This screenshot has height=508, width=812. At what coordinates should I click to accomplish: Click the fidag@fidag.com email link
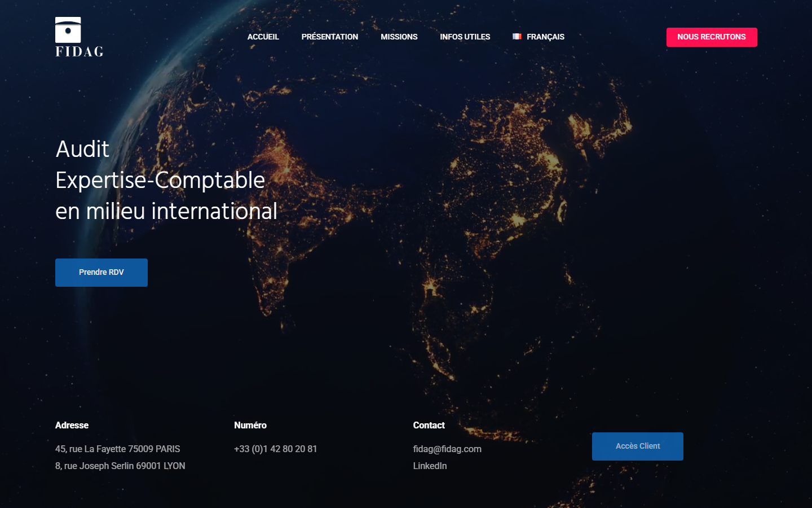(x=447, y=449)
